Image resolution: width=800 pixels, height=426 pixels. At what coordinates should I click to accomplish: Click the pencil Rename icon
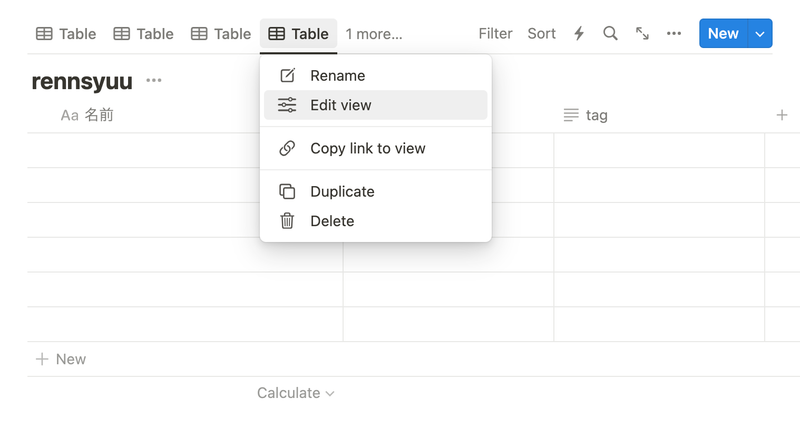[x=287, y=76]
